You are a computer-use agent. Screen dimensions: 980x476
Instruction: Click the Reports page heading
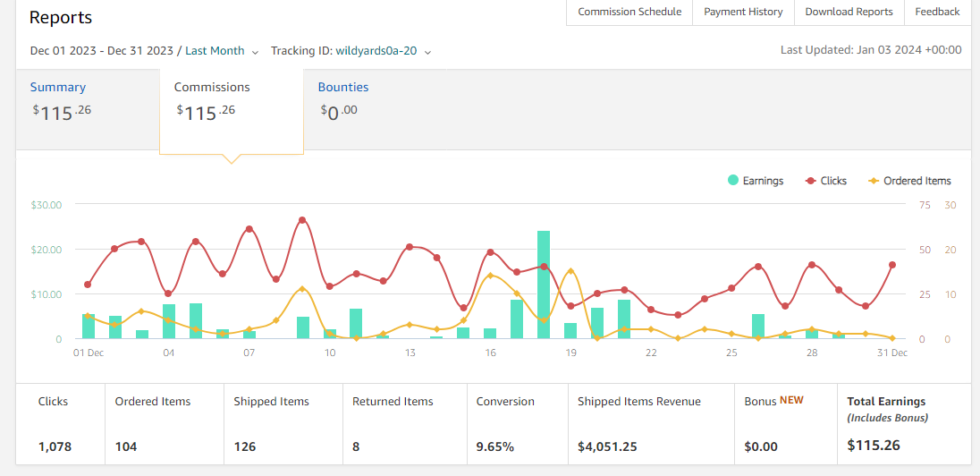(x=61, y=18)
